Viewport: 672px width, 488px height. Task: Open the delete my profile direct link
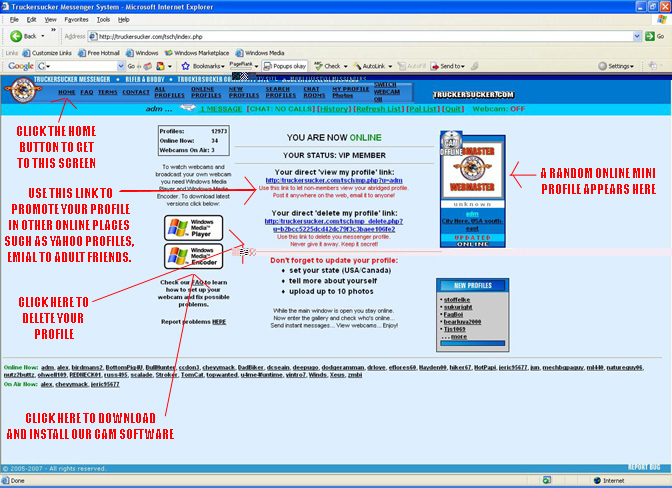[x=334, y=225]
